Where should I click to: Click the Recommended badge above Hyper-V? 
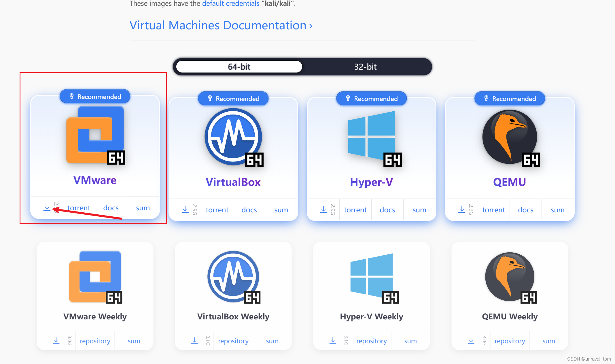[372, 99]
